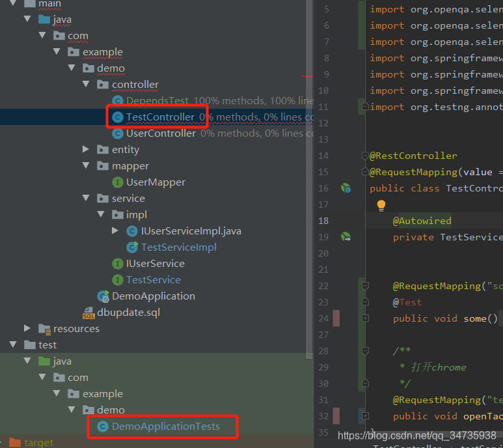Collapse the service package
The height and width of the screenshot is (448, 503).
pos(86,198)
